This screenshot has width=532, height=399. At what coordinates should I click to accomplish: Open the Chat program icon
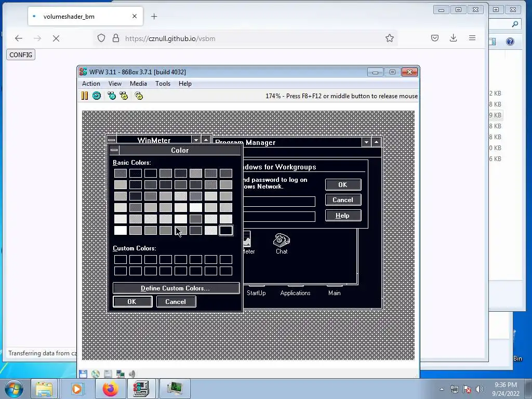point(282,244)
